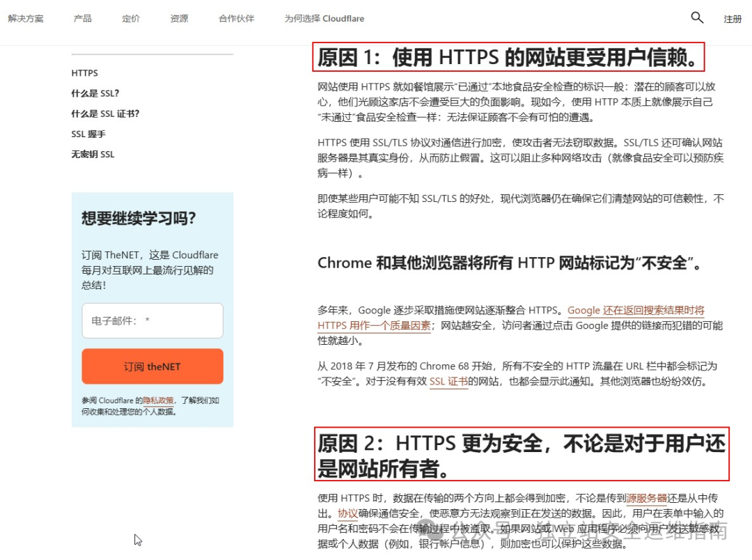Open the SSL 握手 sidebar link
The image size is (752, 560).
(88, 134)
